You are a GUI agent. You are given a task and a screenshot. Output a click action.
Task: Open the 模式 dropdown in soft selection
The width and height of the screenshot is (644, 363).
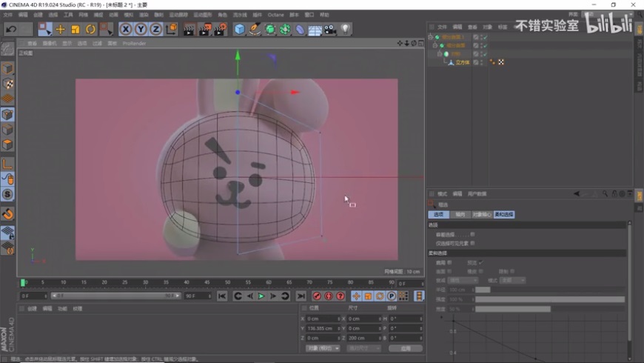coord(512,280)
